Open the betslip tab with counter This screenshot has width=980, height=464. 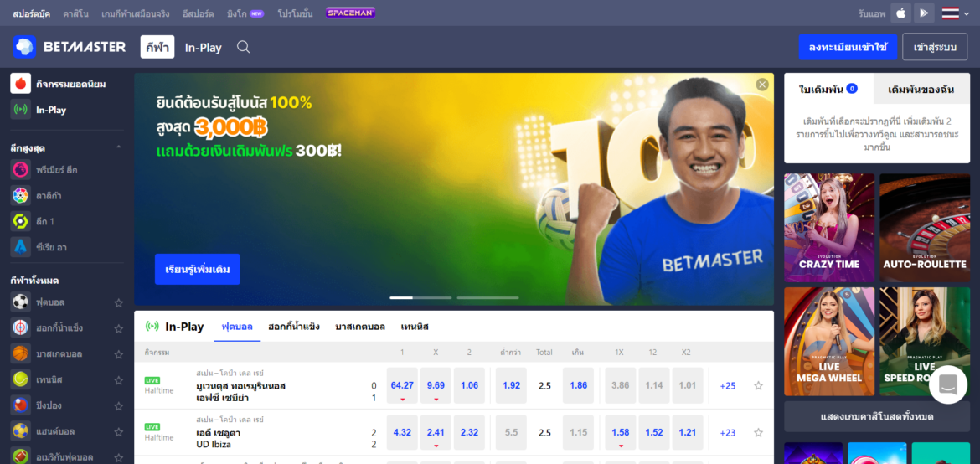(828, 89)
